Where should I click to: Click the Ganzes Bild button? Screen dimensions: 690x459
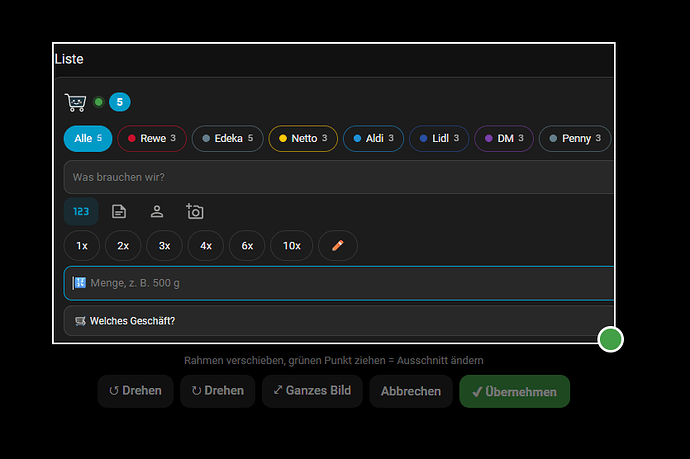[312, 391]
